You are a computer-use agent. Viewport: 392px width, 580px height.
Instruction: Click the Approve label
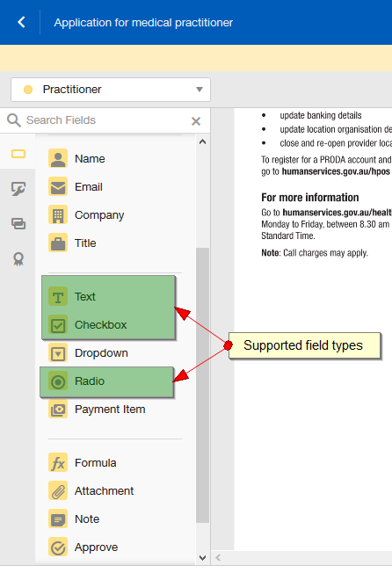click(x=96, y=547)
